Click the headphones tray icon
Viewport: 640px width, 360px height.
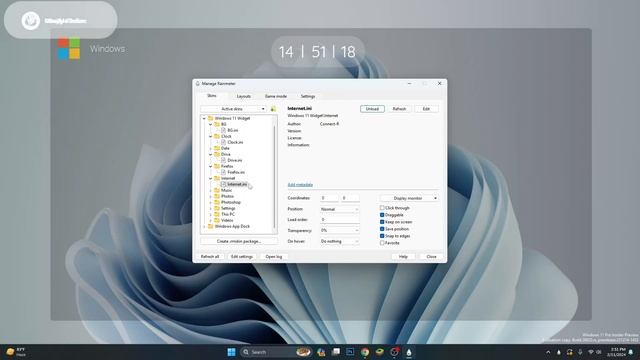[569, 352]
